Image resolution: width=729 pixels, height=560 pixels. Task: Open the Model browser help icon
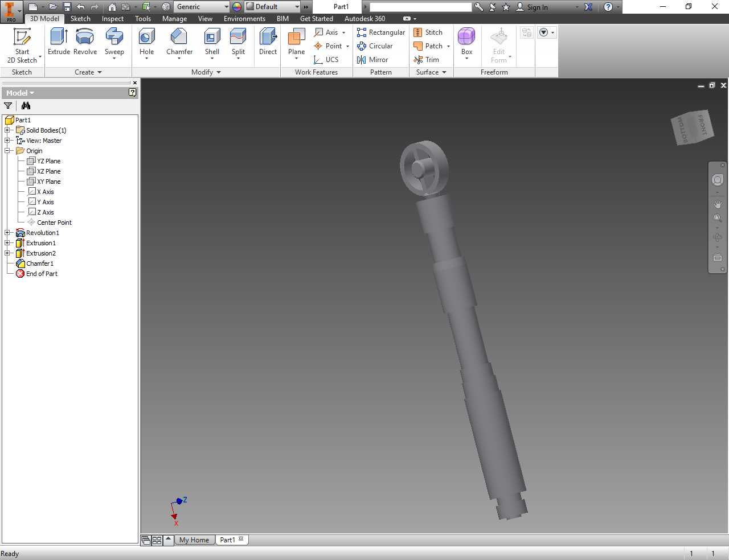(x=133, y=92)
